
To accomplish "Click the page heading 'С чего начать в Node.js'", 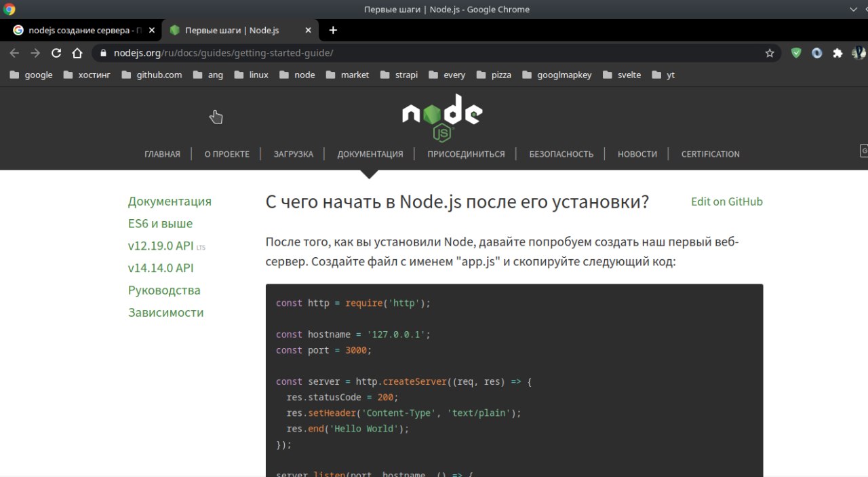I will point(457,202).
